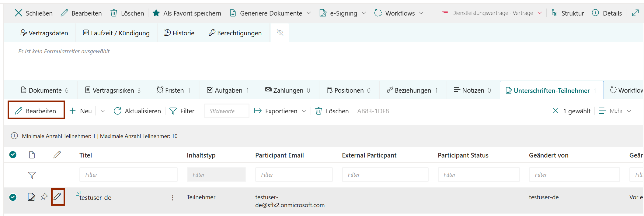Switch to the Vertragsrisiken tab
Image resolution: width=644 pixels, height=216 pixels.
(x=113, y=90)
